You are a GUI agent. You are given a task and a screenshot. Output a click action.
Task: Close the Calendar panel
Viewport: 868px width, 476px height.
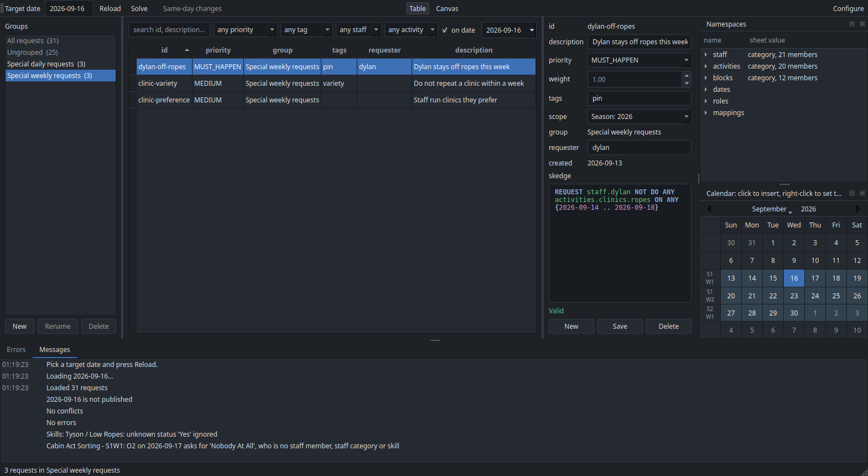862,193
